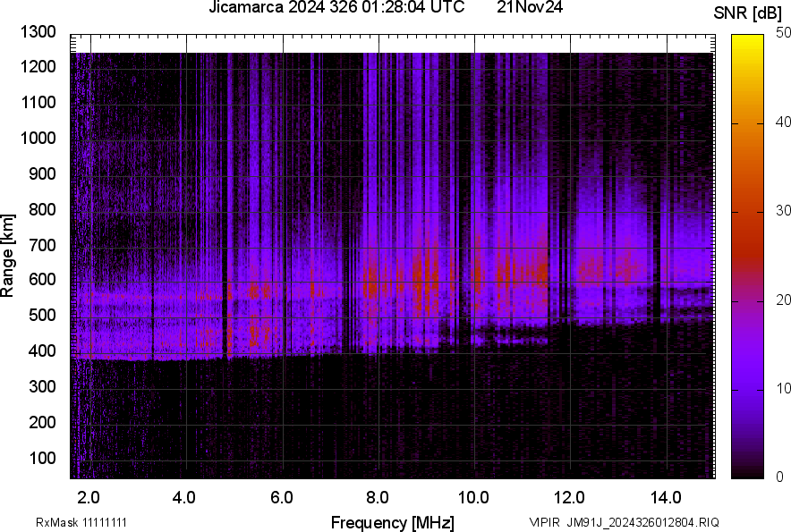Click the 600 range tick label

43,280
